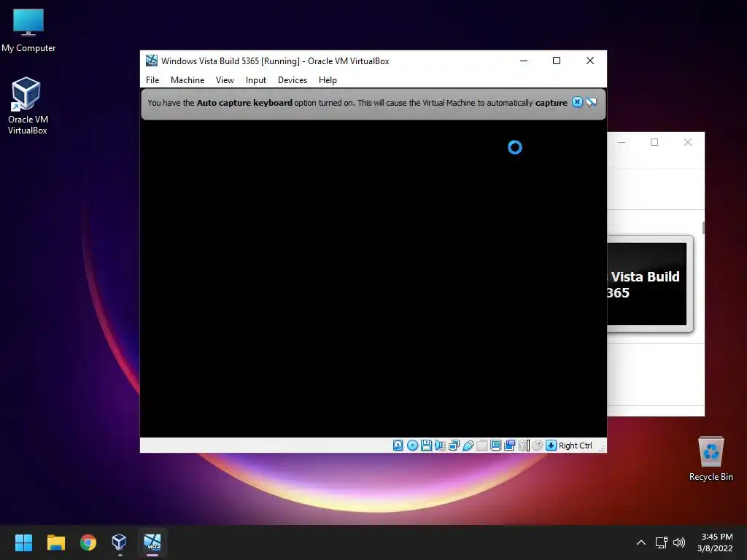Select the My Computer desktop icon
The image size is (747, 560).
pos(28,31)
